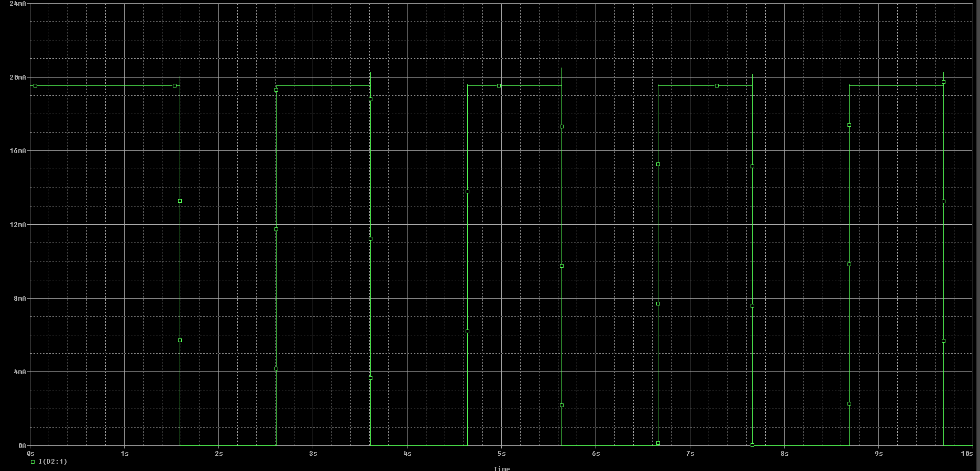This screenshot has height=471, width=980.
Task: Select the plateau trace marker between 7s and 8s
Action: click(717, 86)
